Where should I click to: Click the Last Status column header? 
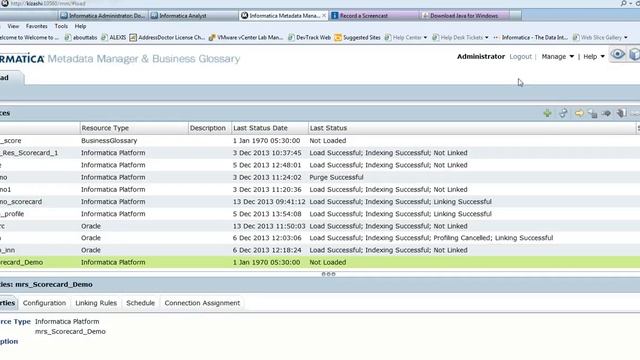[x=472, y=128]
